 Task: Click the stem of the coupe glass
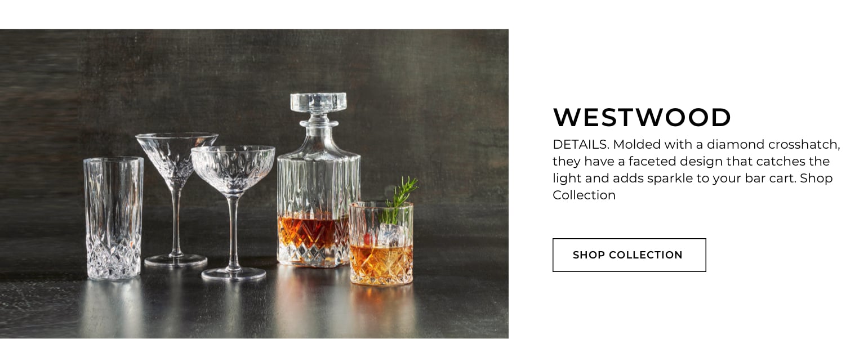233,232
